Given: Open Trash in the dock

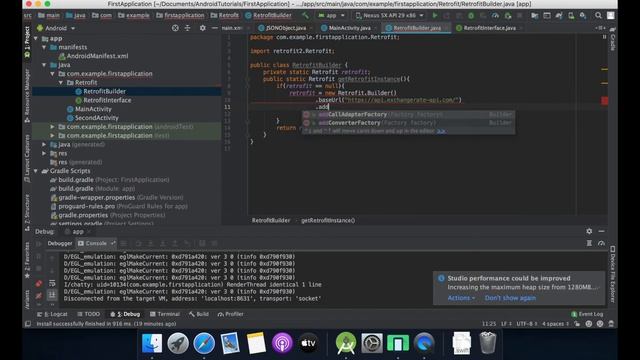Looking at the screenshot, I should (x=487, y=343).
